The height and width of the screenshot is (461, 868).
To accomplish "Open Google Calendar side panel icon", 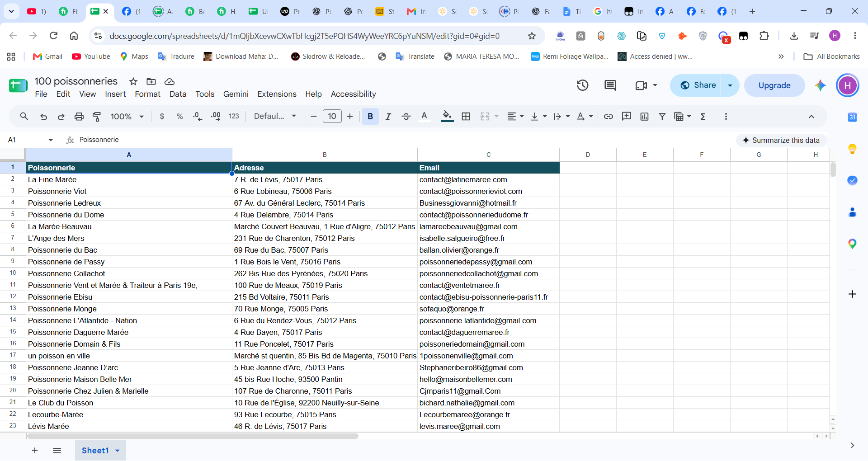I will coord(852,117).
